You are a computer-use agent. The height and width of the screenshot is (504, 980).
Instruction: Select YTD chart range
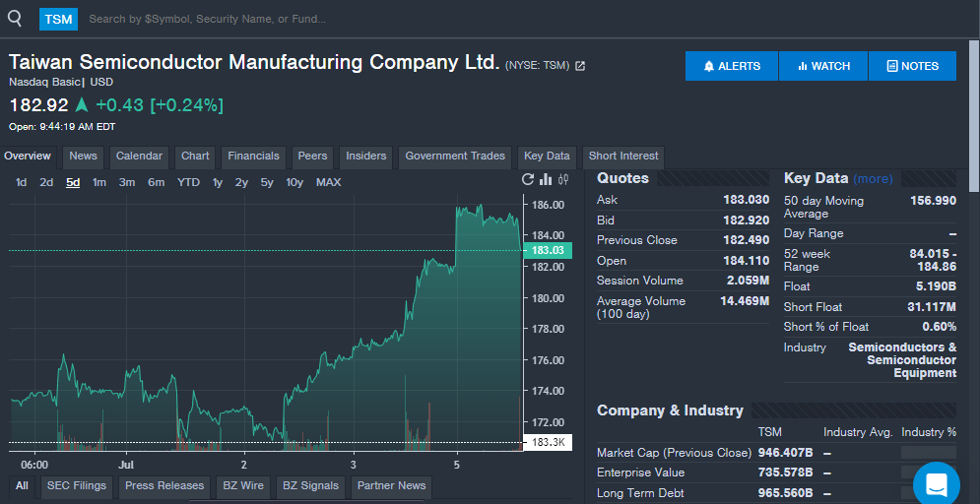tap(188, 182)
